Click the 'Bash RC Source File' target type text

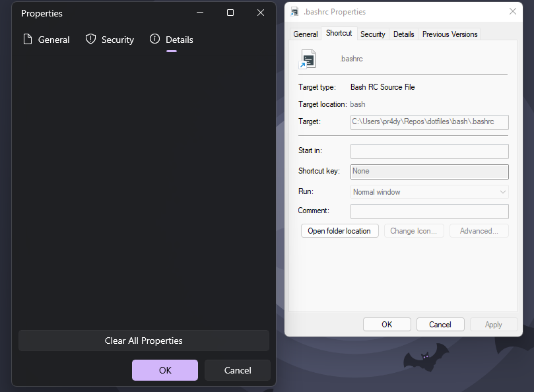tap(382, 87)
